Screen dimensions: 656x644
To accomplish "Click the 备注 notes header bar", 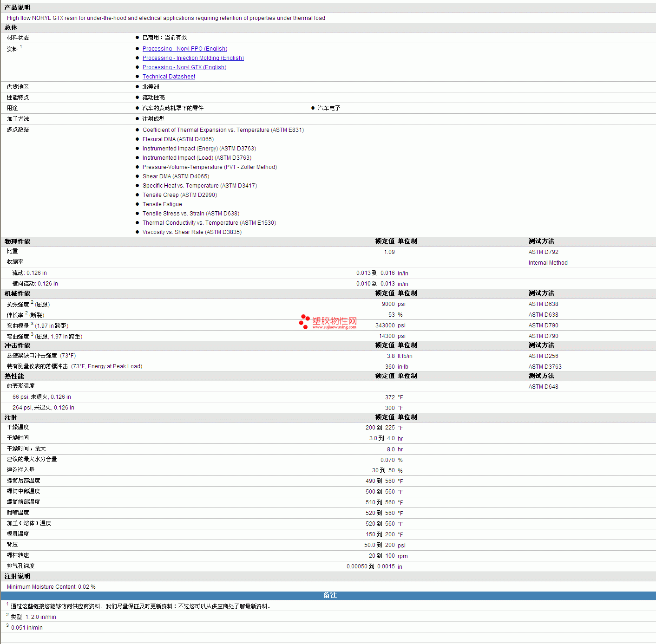I will (328, 595).
